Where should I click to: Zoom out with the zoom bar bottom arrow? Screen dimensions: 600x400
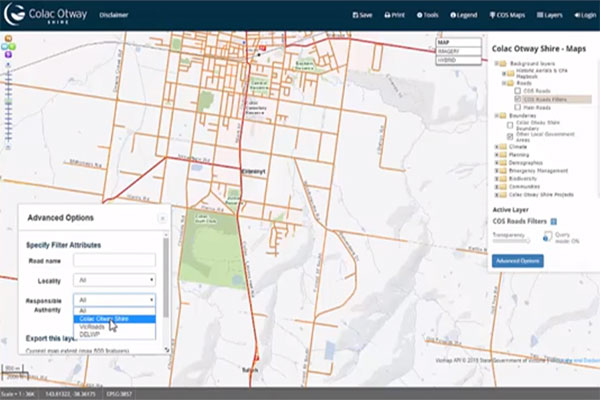pyautogui.click(x=8, y=147)
